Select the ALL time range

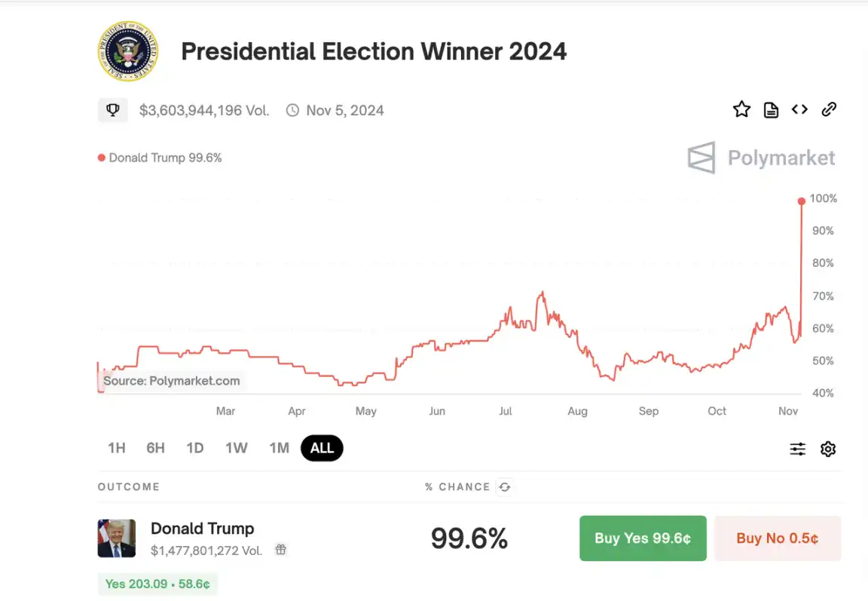coord(322,448)
